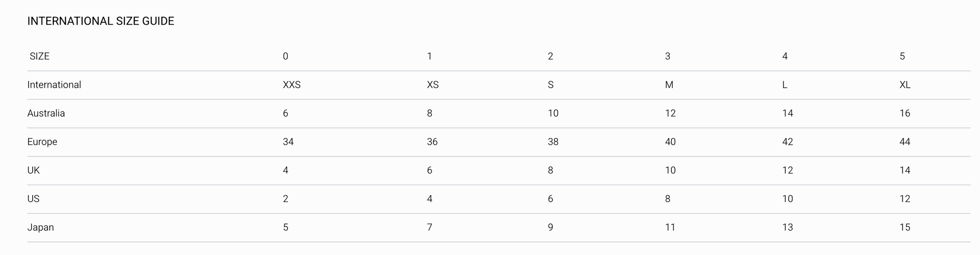Click the International row label
This screenshot has height=255, width=980.
[x=54, y=85]
